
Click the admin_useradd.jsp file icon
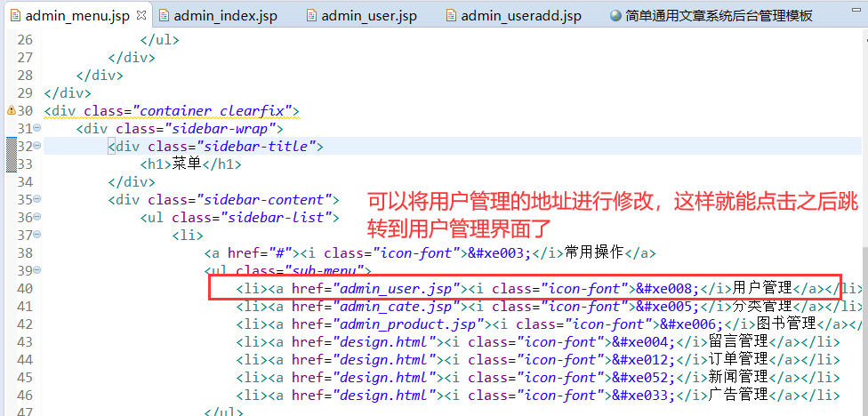452,15
